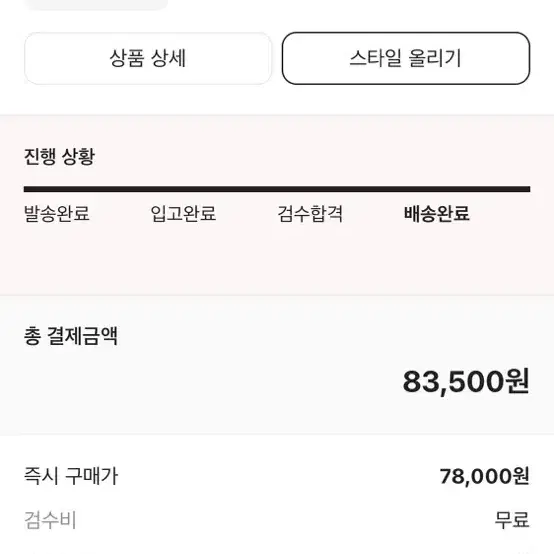Open the 상품 상세 product details button
The image size is (554, 554).
148,58
